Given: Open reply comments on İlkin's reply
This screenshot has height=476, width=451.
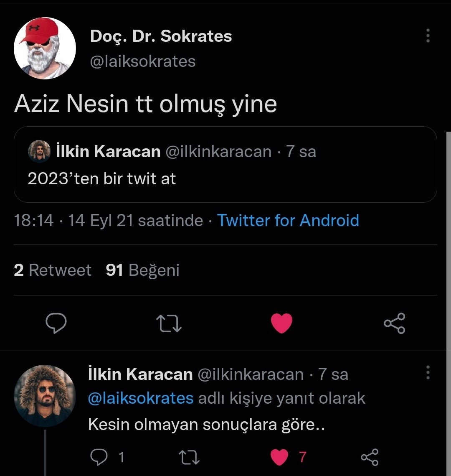Looking at the screenshot, I should point(99,457).
